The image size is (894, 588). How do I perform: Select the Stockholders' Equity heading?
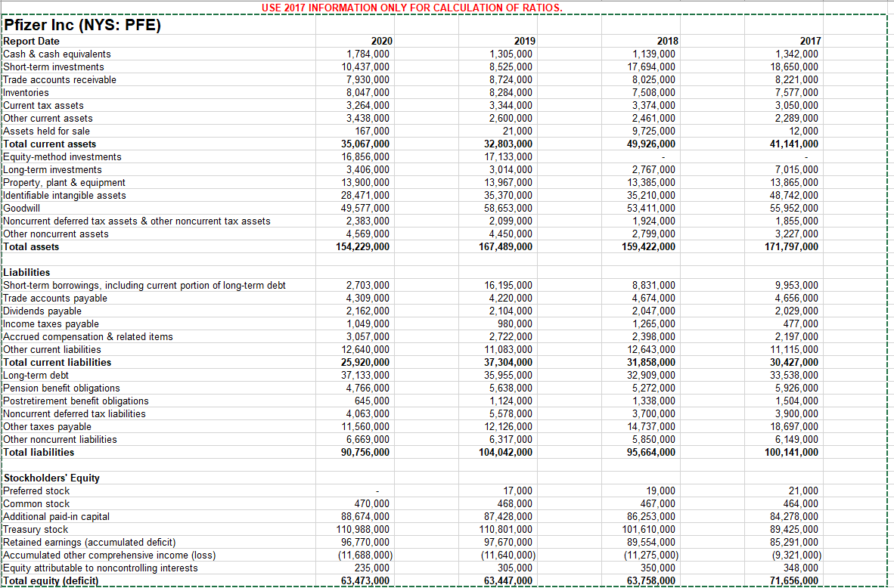coord(51,478)
